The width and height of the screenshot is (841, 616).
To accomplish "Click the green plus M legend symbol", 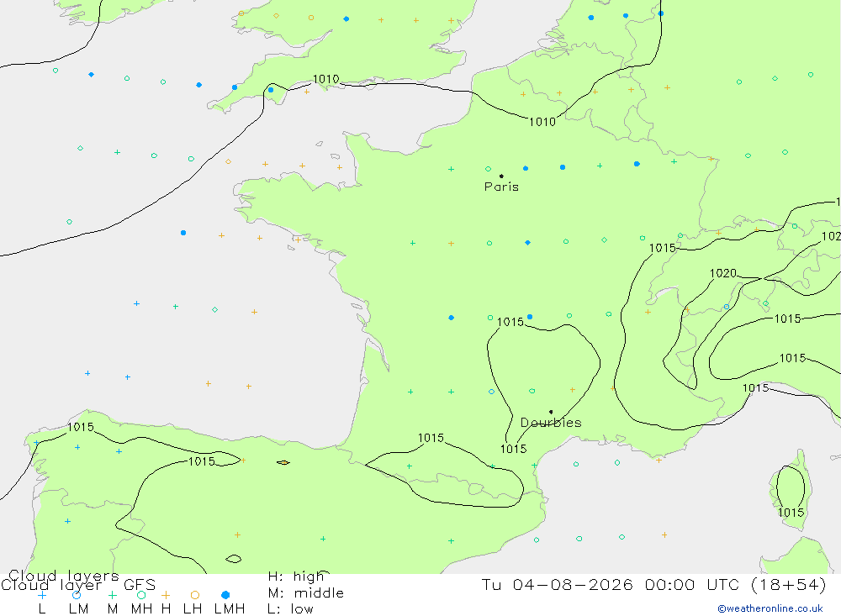I will (112, 595).
